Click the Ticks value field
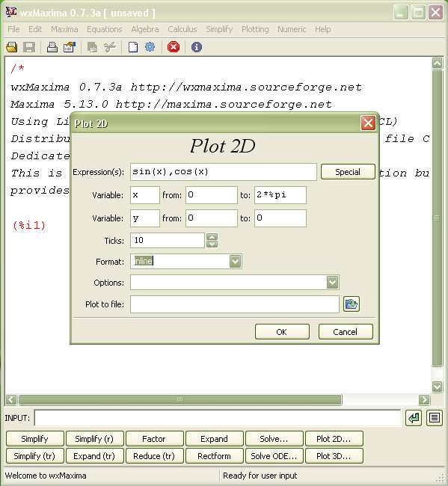The height and width of the screenshot is (486, 448). tap(168, 241)
